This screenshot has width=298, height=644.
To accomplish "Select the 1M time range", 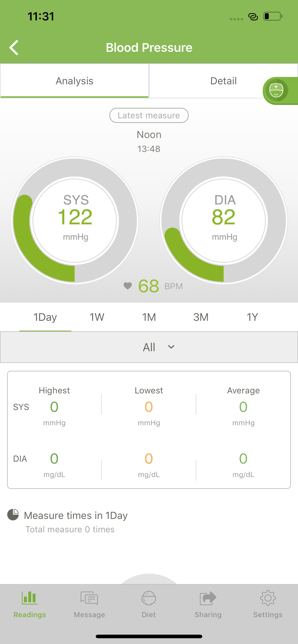I will [149, 317].
